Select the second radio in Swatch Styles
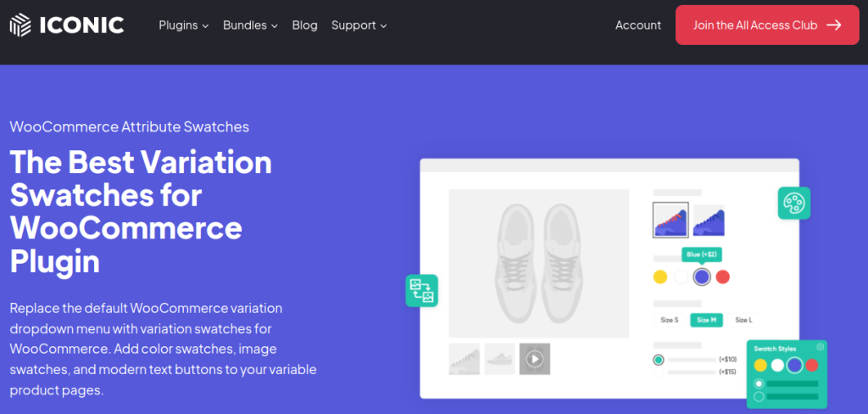The width and height of the screenshot is (868, 414). (759, 396)
